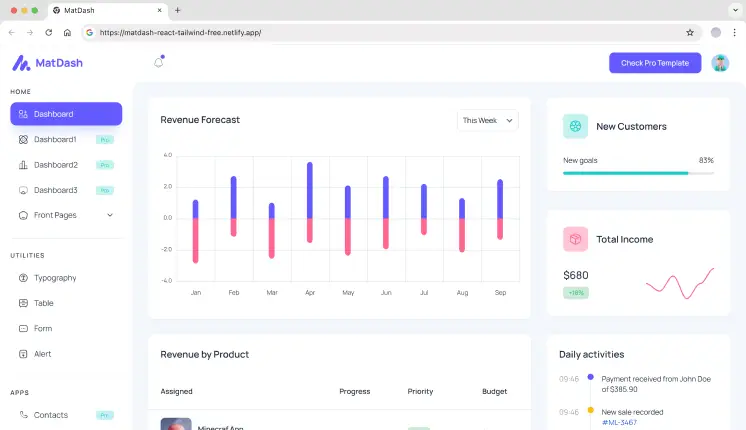This screenshot has height=430, width=746.
Task: Click the New goals progress bar
Action: click(638, 173)
